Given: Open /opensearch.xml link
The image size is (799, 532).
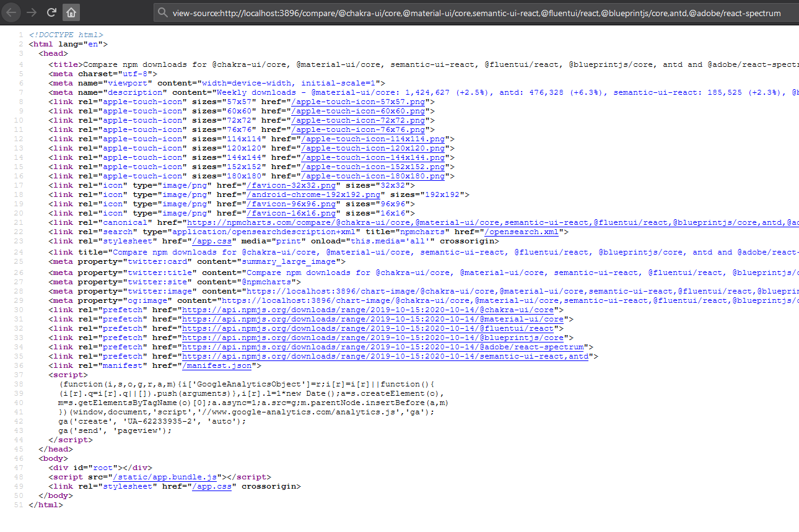Looking at the screenshot, I should [x=520, y=232].
